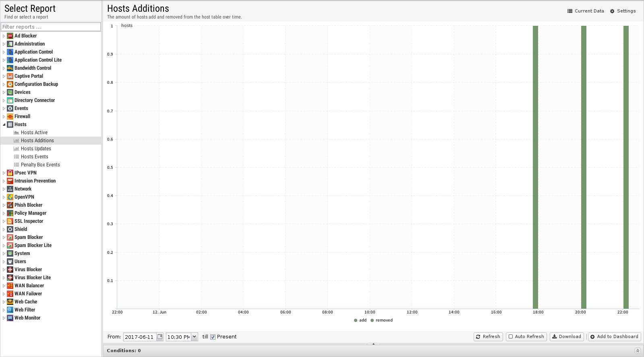
Task: Click the Ad Blocker category icon
Action: (10, 36)
